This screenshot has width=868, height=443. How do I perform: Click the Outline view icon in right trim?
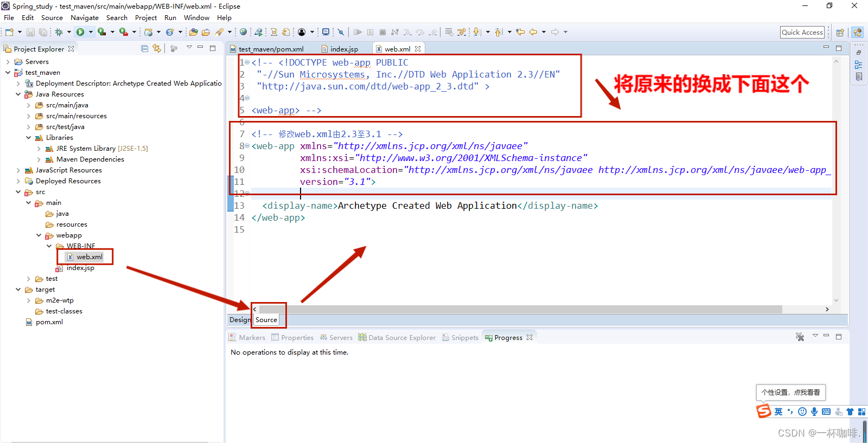(x=858, y=65)
